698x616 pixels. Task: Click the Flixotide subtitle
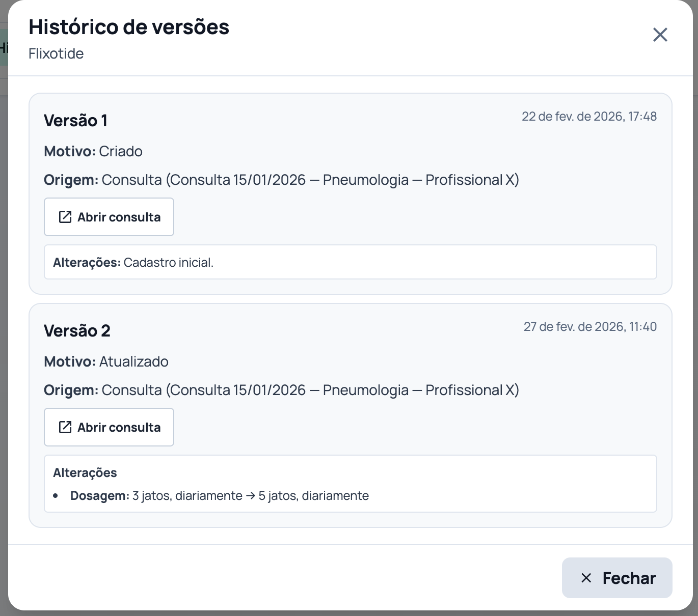click(56, 53)
